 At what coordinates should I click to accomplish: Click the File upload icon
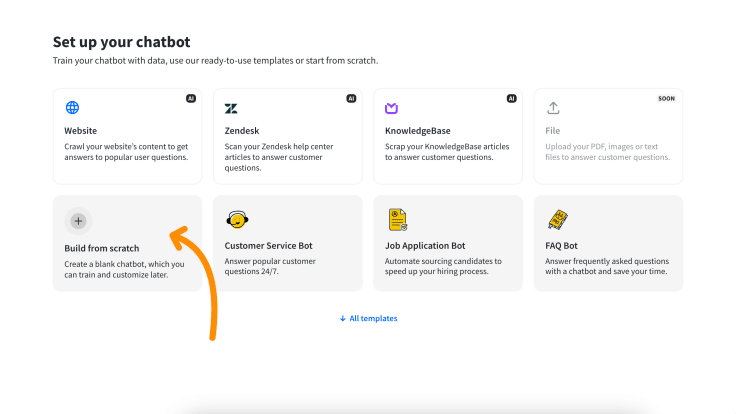(553, 108)
